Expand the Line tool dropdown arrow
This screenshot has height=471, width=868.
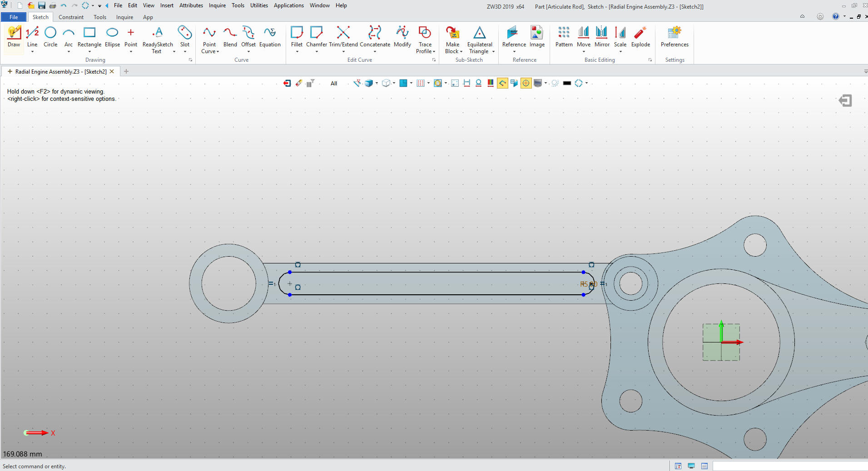pos(32,52)
